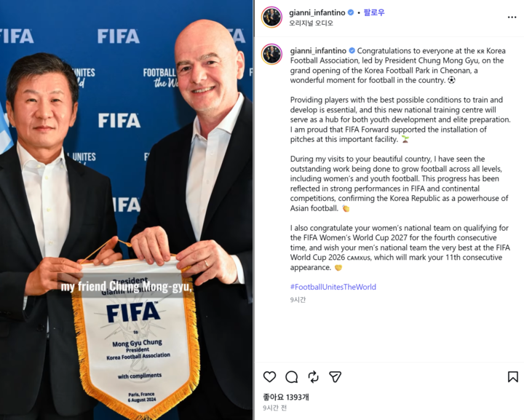Share post with the paper plane icon
This screenshot has width=524, height=420.
pos(335,377)
